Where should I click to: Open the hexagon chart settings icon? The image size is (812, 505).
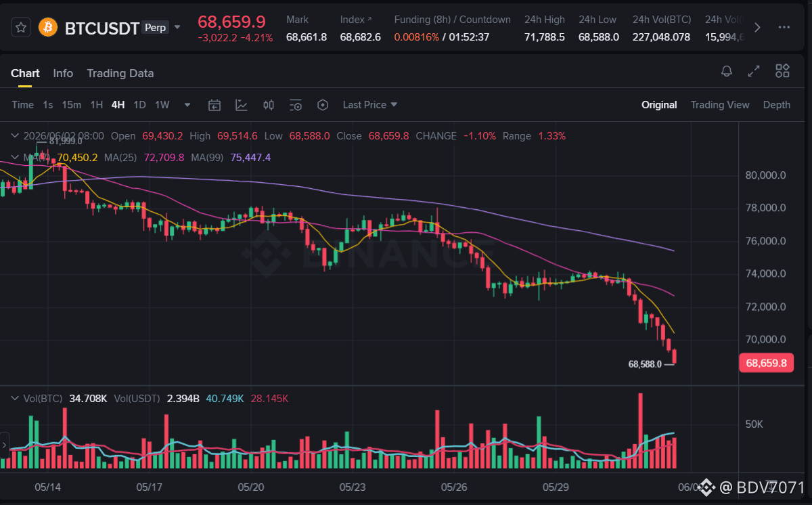pos(323,105)
